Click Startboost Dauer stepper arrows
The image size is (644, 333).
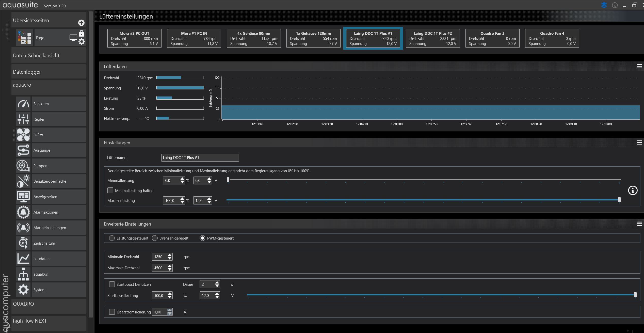pyautogui.click(x=217, y=284)
